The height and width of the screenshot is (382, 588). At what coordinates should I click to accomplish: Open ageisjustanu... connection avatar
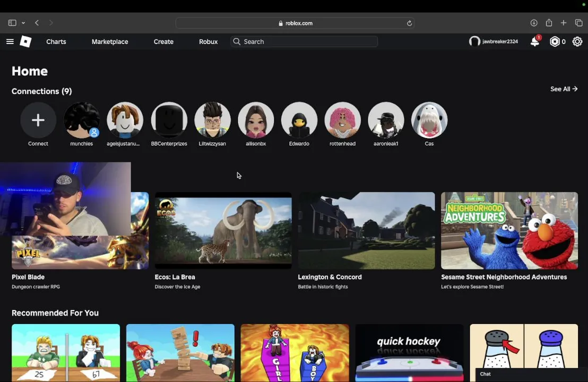click(125, 120)
